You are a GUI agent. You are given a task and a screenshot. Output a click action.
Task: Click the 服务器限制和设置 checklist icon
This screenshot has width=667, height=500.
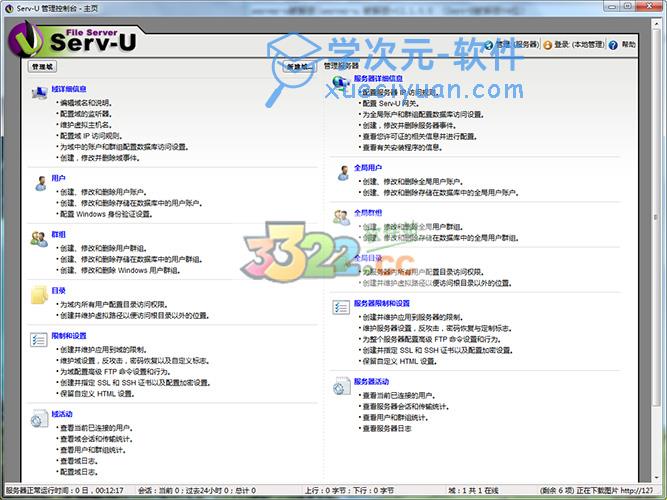pos(341,307)
